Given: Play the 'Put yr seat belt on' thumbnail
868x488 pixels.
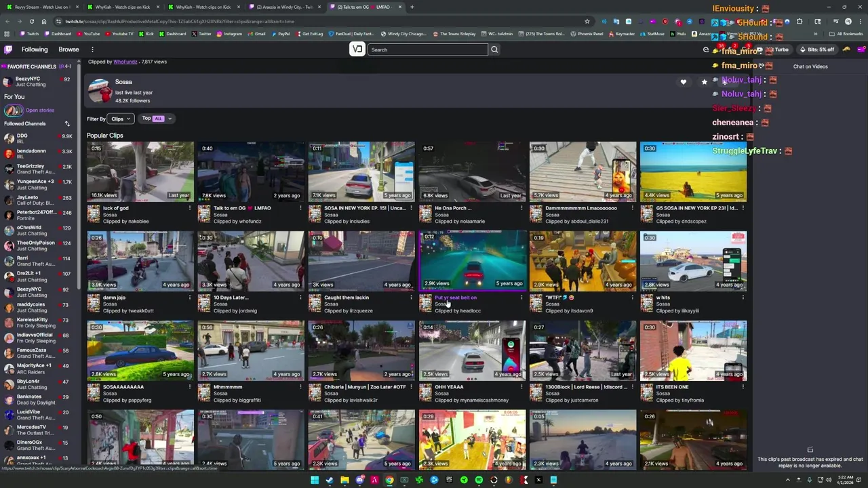Looking at the screenshot, I should [x=472, y=261].
